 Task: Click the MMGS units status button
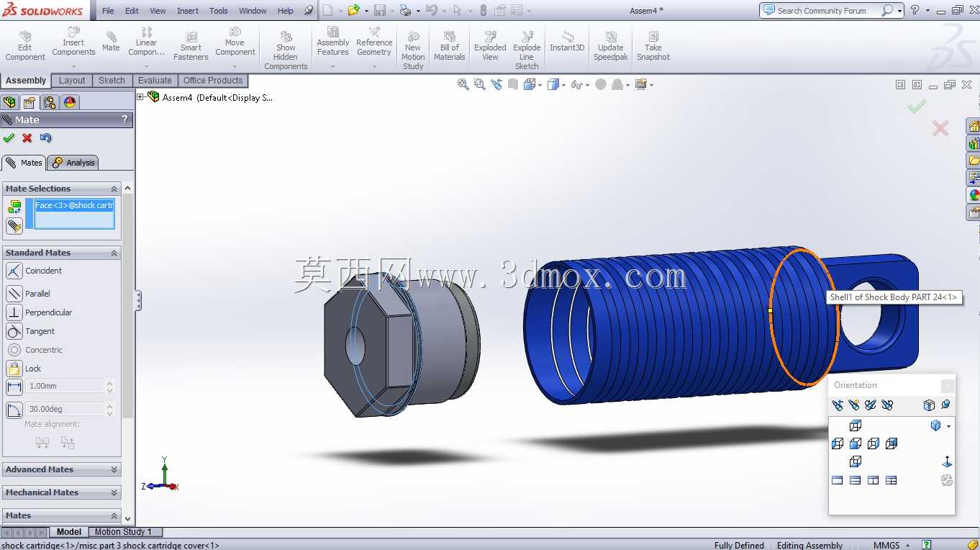pos(886,545)
